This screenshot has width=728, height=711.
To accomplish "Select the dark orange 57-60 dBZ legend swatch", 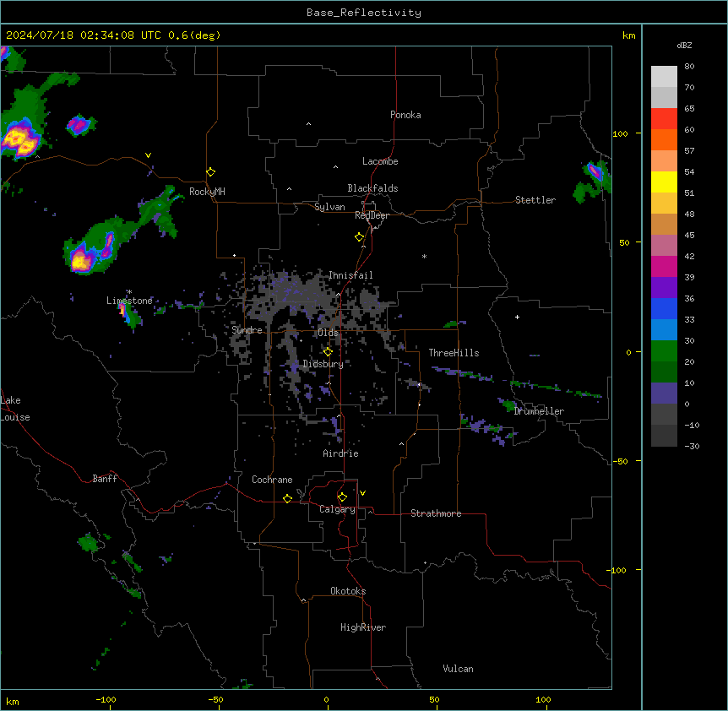I will click(x=664, y=140).
